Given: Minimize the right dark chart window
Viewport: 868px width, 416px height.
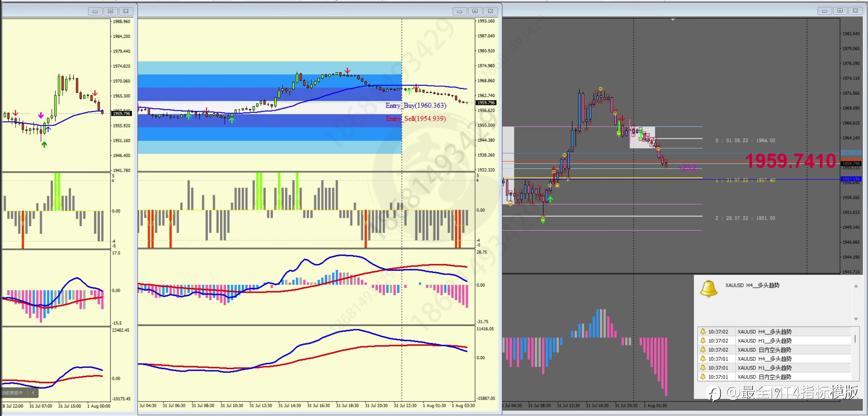Looking at the screenshot, I should point(824,11).
